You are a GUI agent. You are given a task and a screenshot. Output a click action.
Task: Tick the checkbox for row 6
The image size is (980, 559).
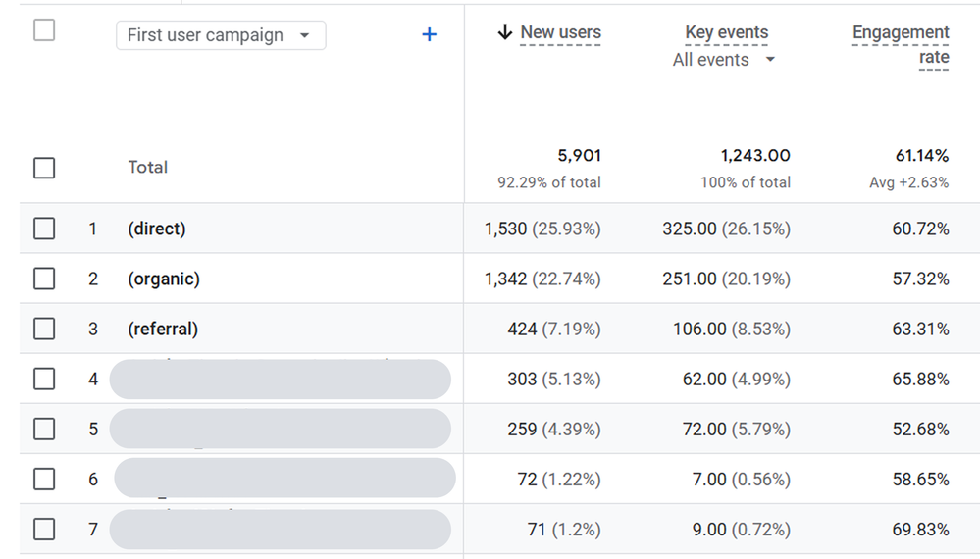(44, 480)
